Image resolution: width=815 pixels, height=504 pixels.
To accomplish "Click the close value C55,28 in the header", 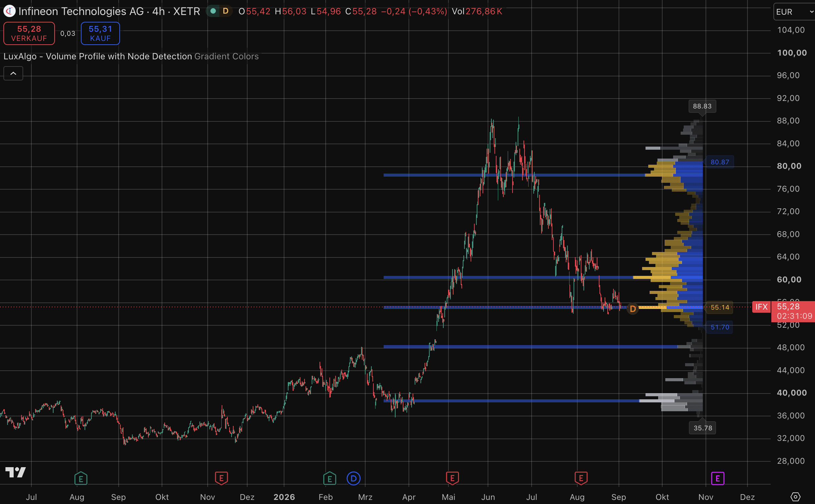I will click(361, 12).
